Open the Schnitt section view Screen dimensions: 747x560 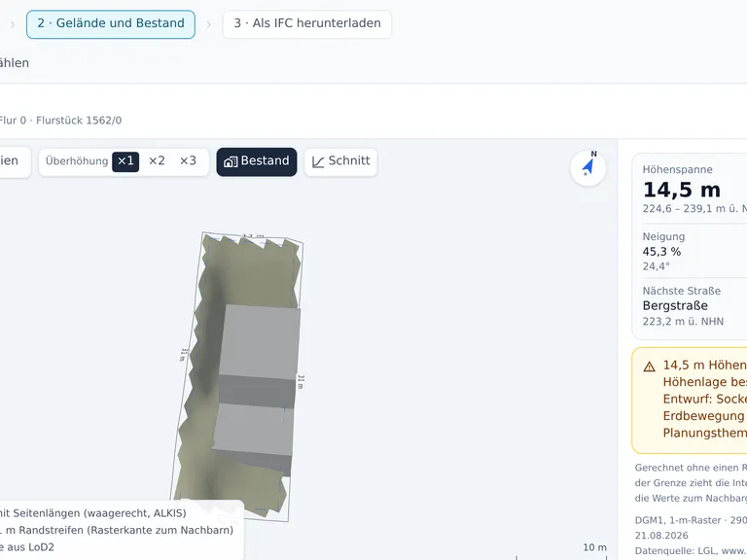coord(341,162)
